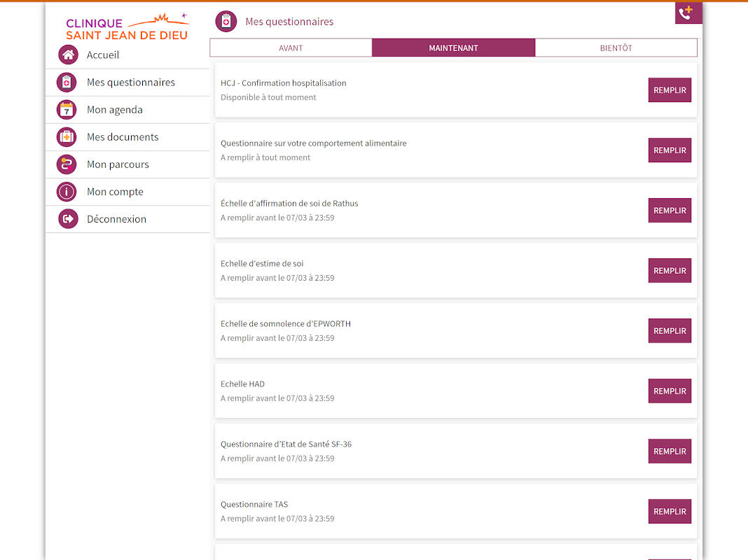Open the BIENTÔT tab
This screenshot has height=560, width=748.
pyautogui.click(x=616, y=48)
